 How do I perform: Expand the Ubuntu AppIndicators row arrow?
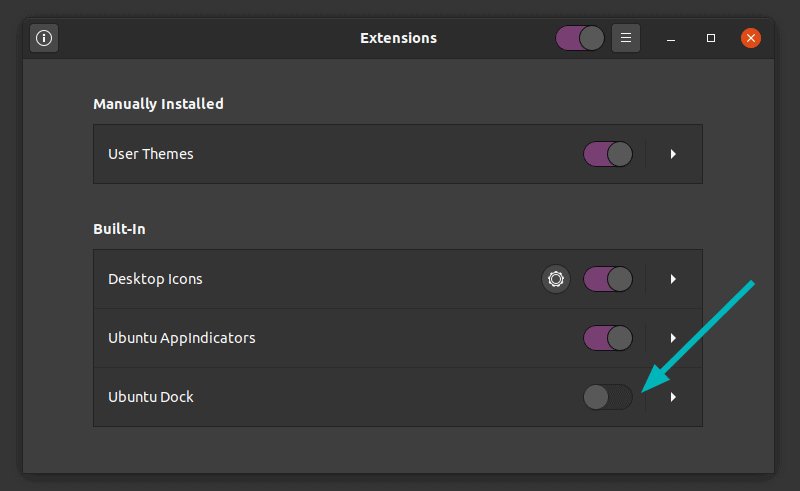coord(673,338)
